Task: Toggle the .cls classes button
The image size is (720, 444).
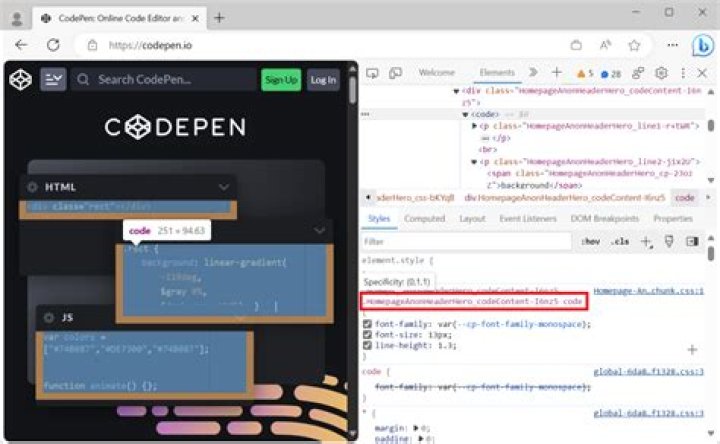Action: point(620,242)
